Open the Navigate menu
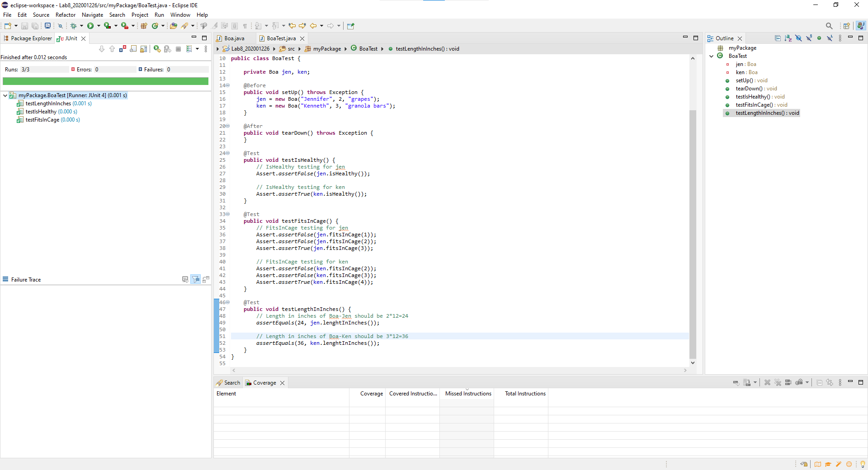Screen dimensions: 868x470 coord(92,15)
